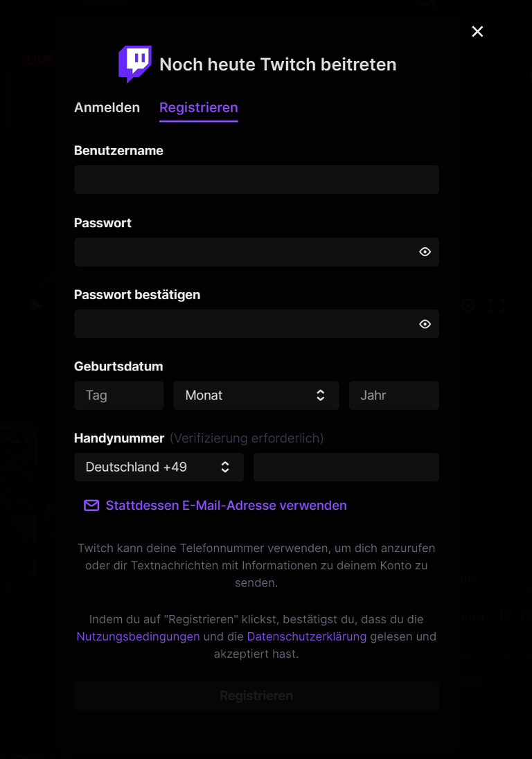Switch to the Anmelden tab
The width and height of the screenshot is (532, 759).
(x=107, y=107)
